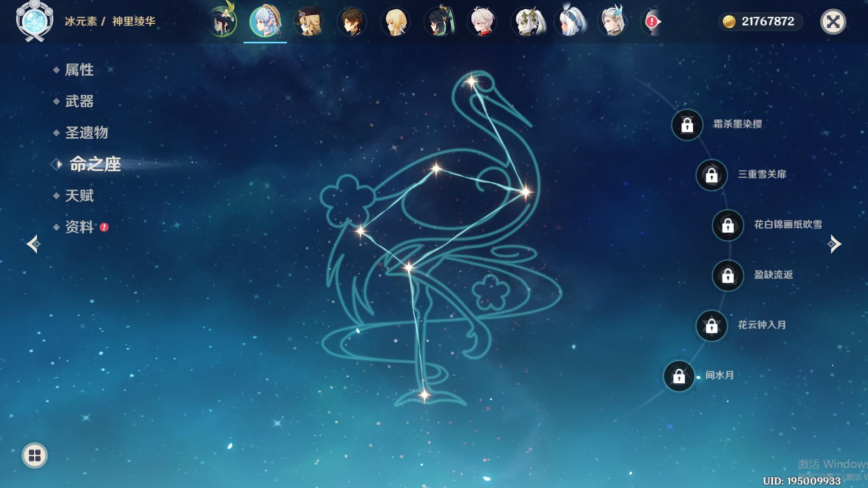Switch to Zhongli's brown-haired avatar
The height and width of the screenshot is (488, 868).
pos(352,22)
